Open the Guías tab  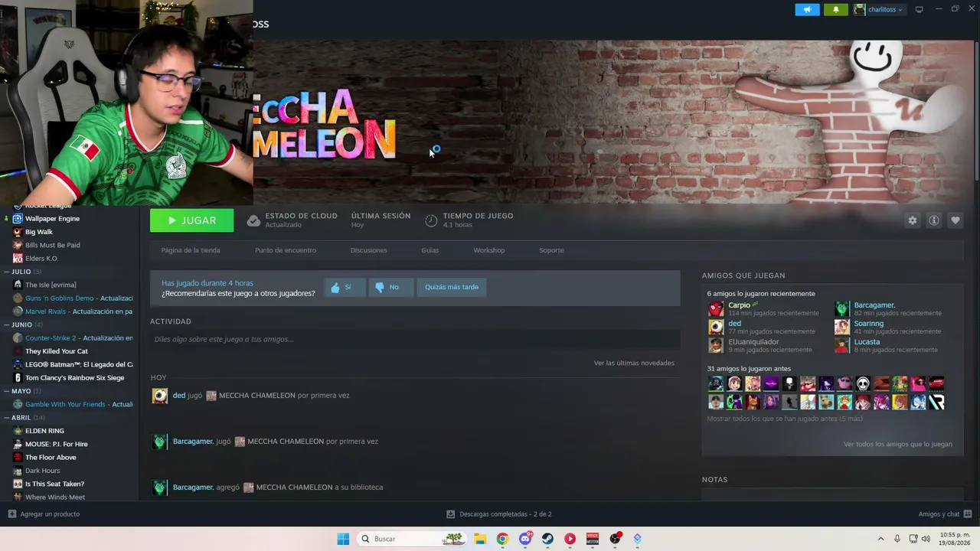pos(430,250)
